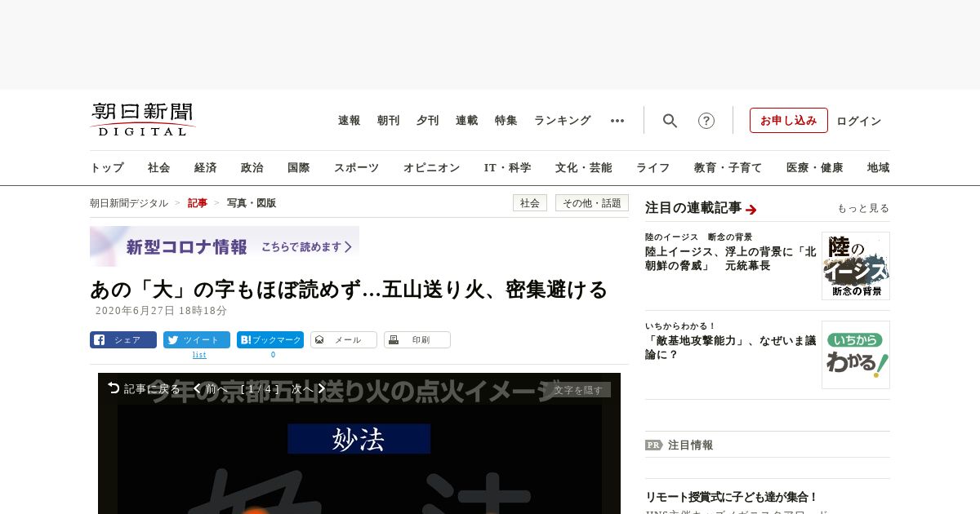
Task: Open the Asahi Shimbun Digital logo
Action: pos(143,119)
